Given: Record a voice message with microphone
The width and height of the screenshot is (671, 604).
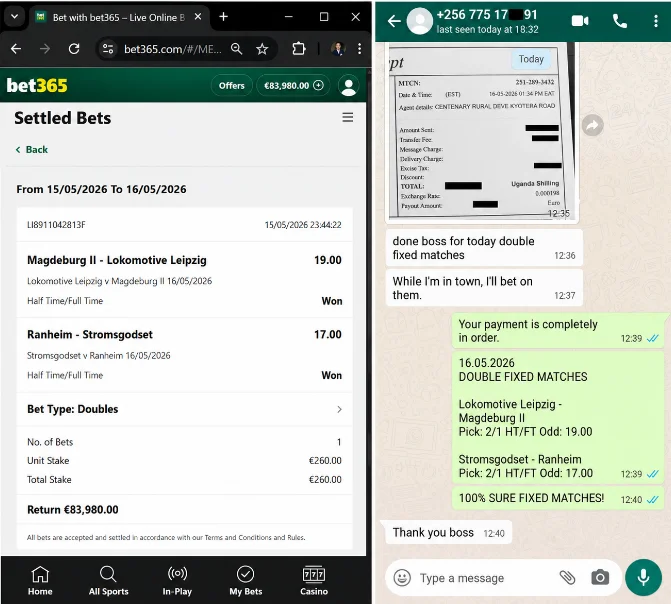Looking at the screenshot, I should [643, 577].
